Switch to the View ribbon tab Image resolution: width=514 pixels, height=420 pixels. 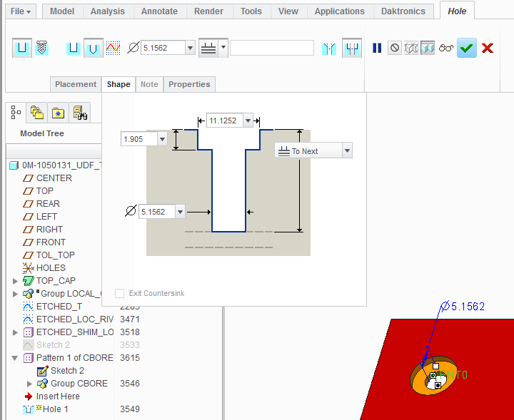[x=288, y=11]
